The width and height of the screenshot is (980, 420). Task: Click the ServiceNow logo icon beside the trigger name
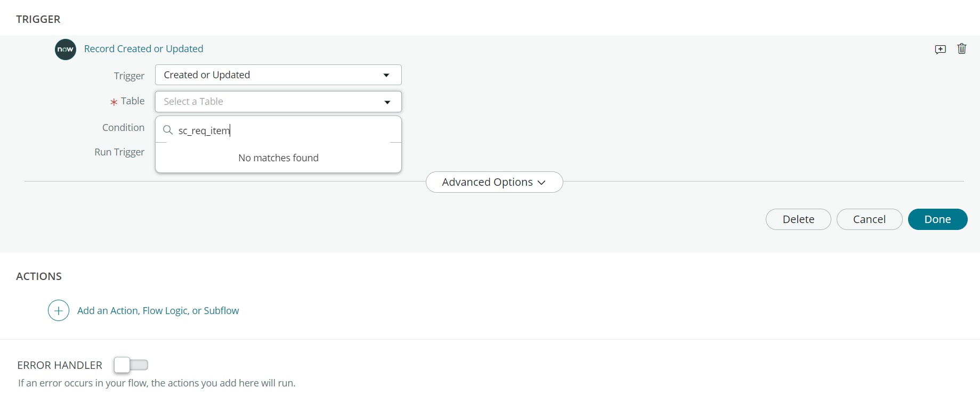(x=65, y=49)
